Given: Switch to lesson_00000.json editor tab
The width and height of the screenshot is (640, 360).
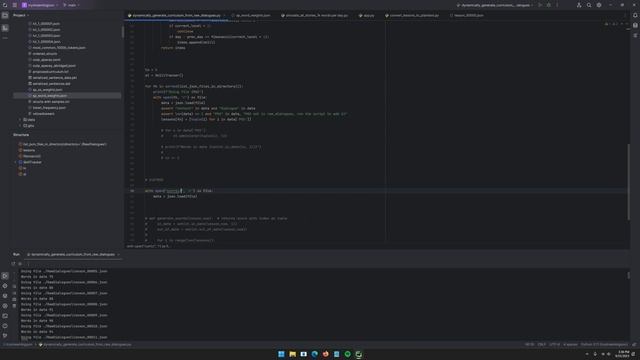Looking at the screenshot, I should (x=466, y=16).
